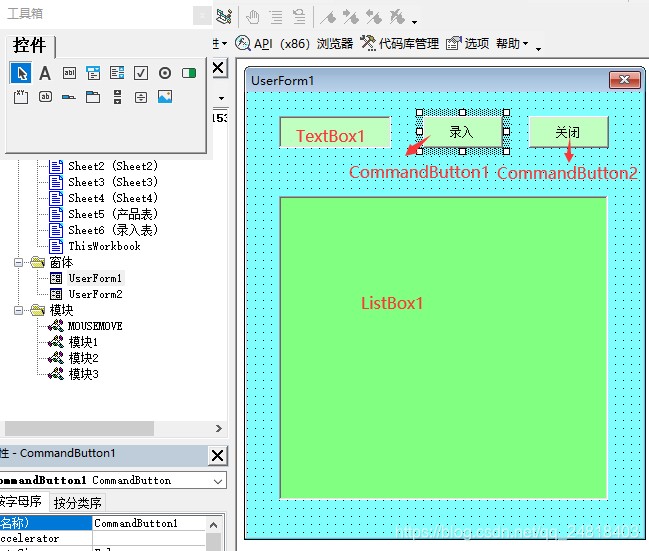Viewport: 649px width, 551px height.
Task: Click the (名称) value field CommandButton1
Action: (149, 523)
